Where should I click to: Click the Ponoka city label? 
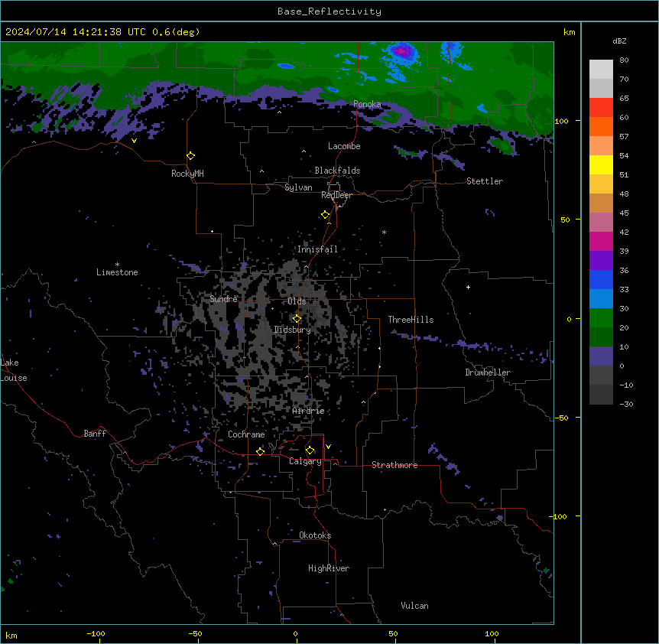point(367,104)
